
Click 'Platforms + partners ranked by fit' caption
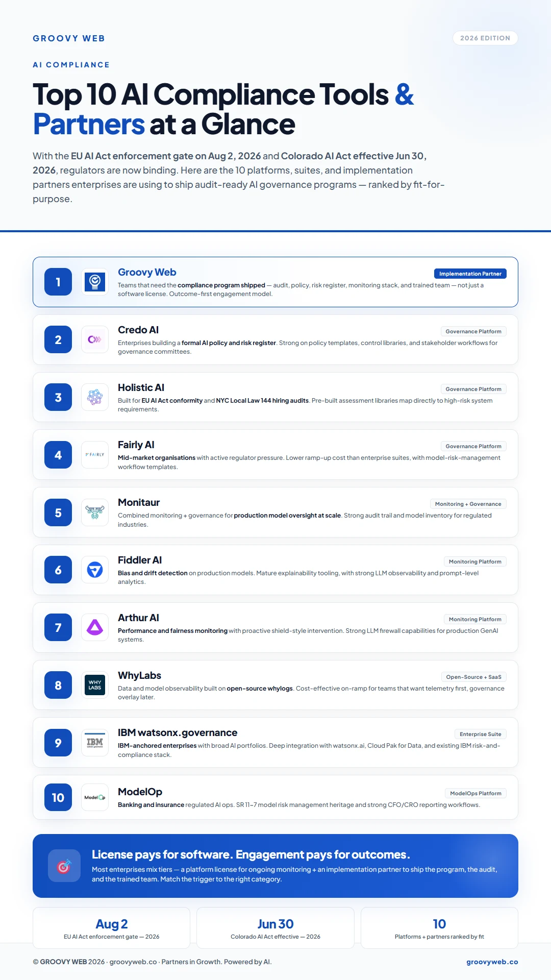pos(439,937)
